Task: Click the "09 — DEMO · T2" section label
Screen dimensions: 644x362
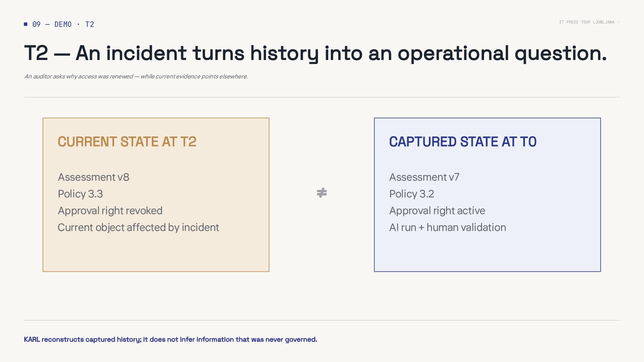Action: (x=63, y=24)
